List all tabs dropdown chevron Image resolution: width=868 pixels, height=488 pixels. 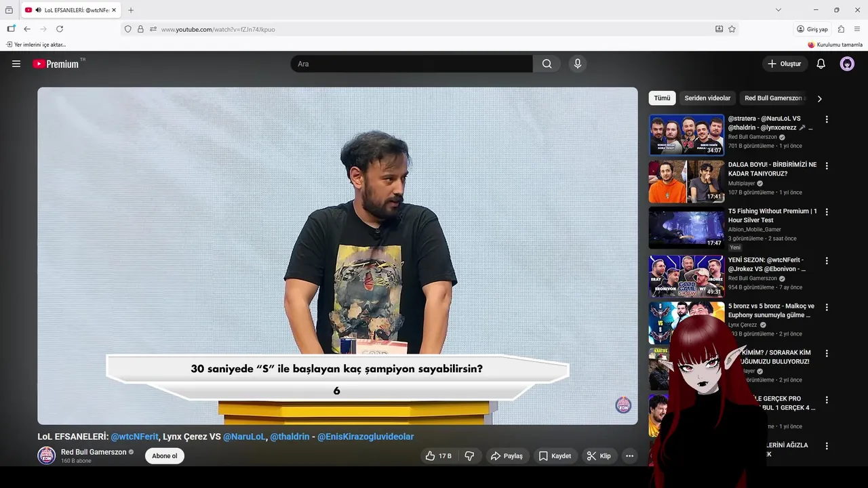pos(778,10)
